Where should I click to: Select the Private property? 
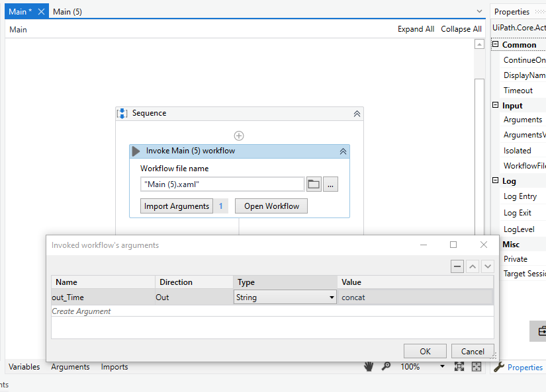516,259
